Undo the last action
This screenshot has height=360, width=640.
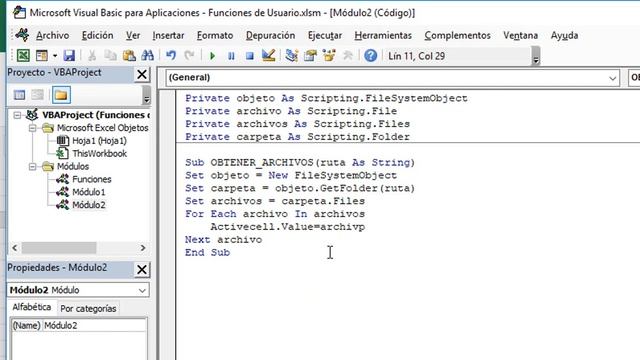[171, 56]
